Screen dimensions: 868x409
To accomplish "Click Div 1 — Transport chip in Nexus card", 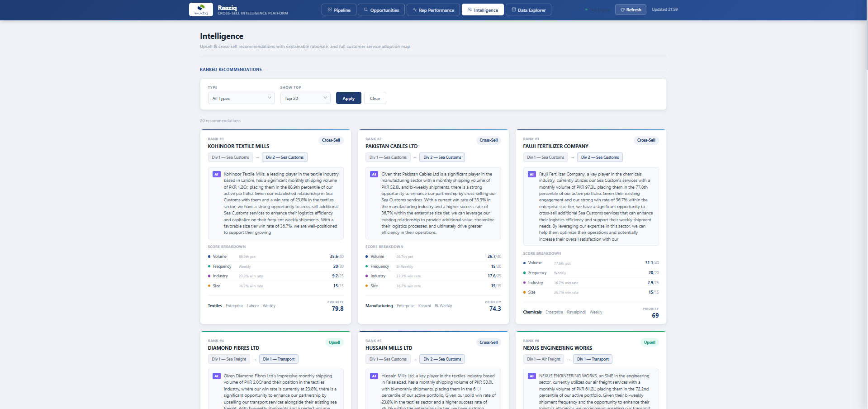I will (593, 359).
